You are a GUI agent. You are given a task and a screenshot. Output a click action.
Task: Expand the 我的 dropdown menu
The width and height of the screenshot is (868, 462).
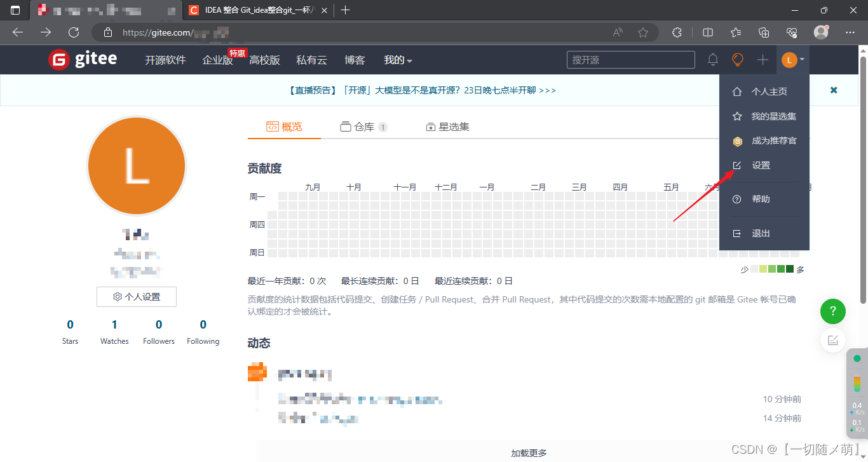[x=398, y=60]
